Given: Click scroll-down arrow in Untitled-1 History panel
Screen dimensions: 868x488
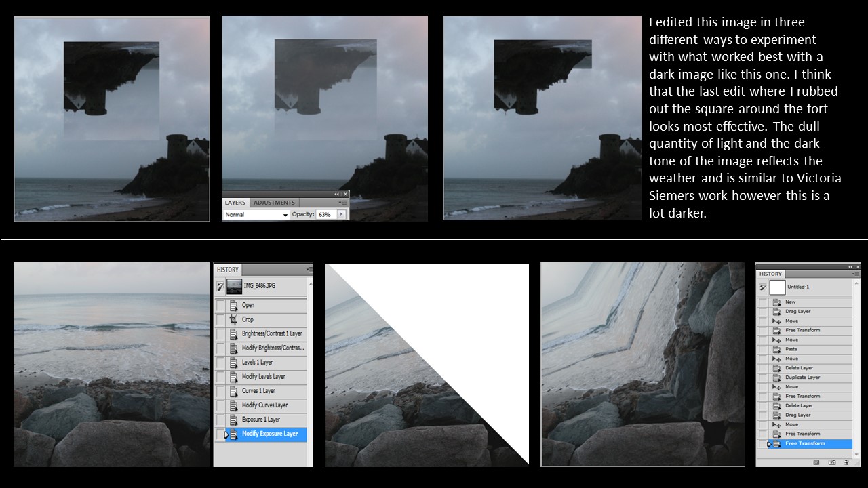Looking at the screenshot, I should click(x=856, y=454).
